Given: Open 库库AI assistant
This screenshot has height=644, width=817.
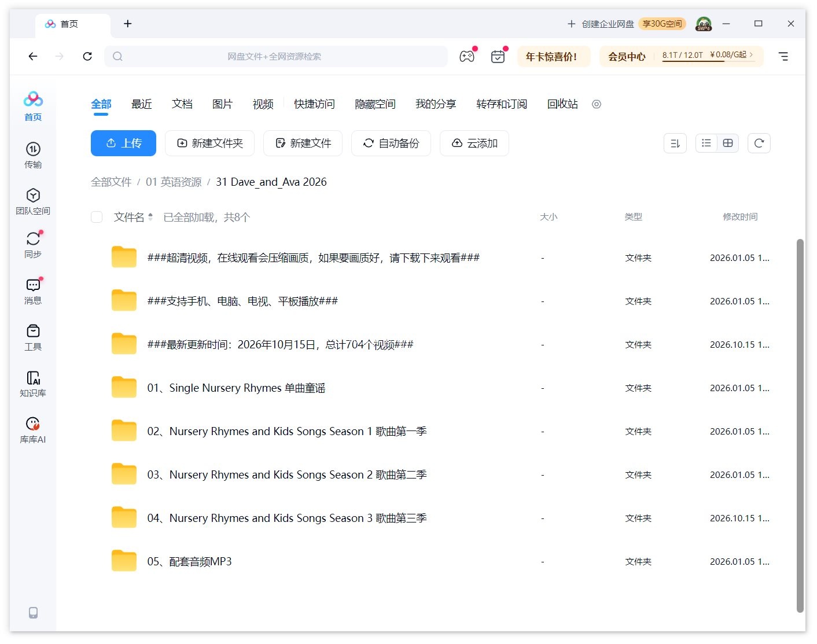Looking at the screenshot, I should click(33, 430).
